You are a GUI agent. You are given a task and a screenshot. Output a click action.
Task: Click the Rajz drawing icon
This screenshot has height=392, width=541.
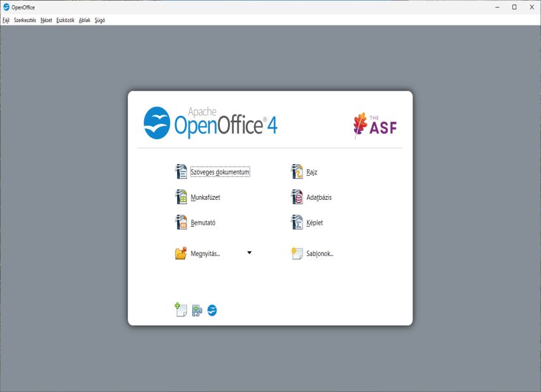coord(297,172)
